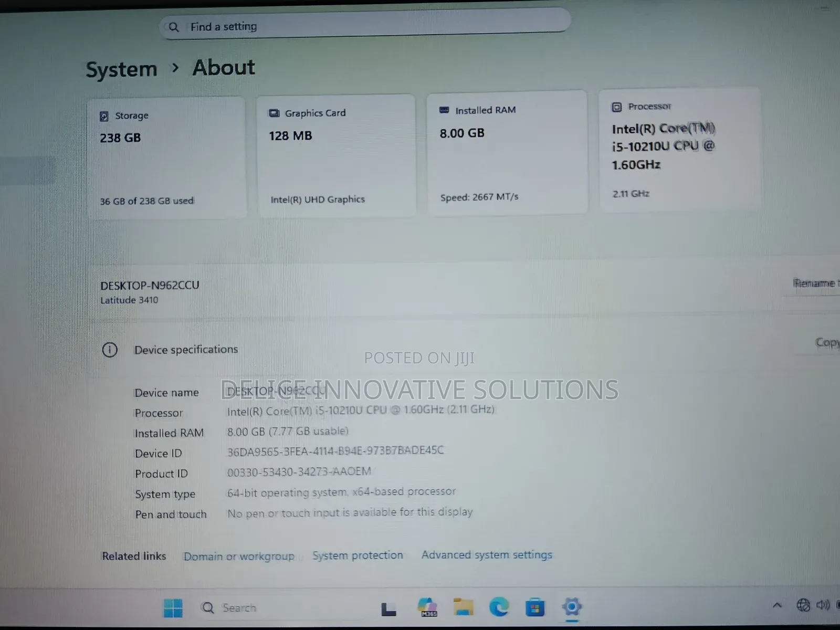This screenshot has width=840, height=630.
Task: Click the DESKTOP-N962CCU heading above Latitude 3410
Action: click(x=150, y=286)
